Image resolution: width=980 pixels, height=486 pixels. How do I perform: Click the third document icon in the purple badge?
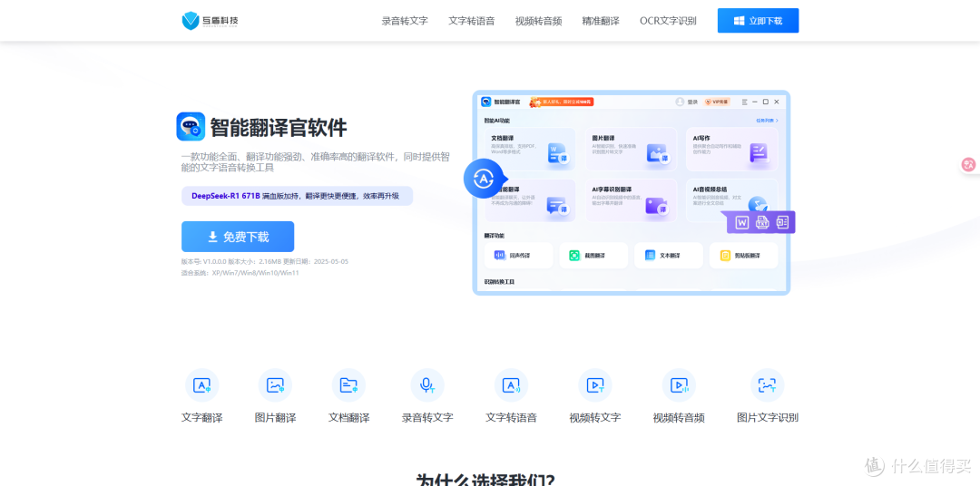(782, 222)
